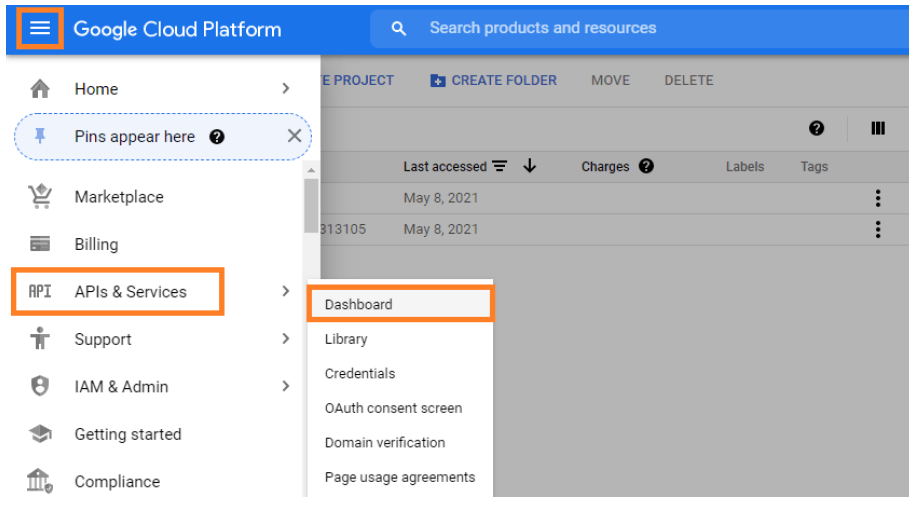Click the Support person icon

pyautogui.click(x=40, y=339)
